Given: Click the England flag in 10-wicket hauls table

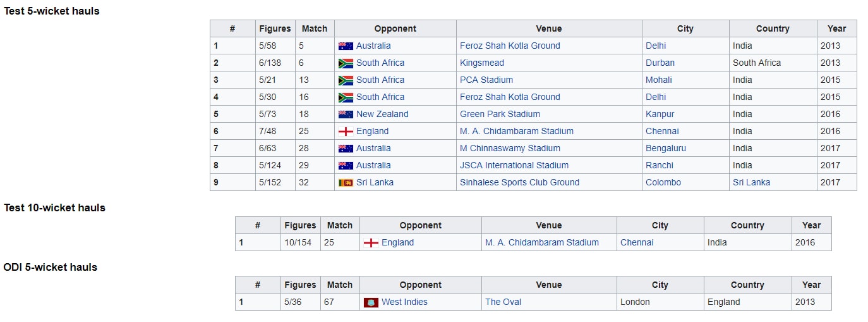Looking at the screenshot, I should [x=371, y=243].
